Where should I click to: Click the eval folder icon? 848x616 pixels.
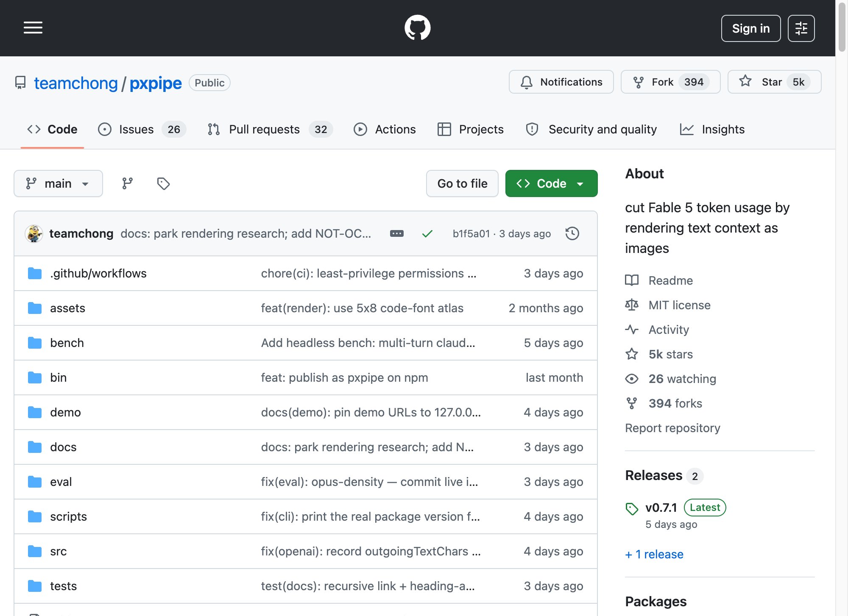tap(35, 482)
